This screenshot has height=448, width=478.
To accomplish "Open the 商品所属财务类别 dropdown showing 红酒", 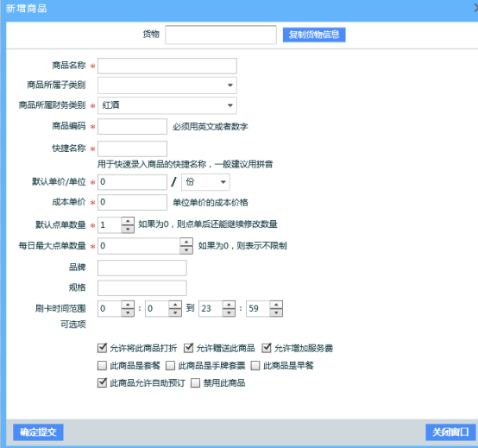I will [x=167, y=105].
